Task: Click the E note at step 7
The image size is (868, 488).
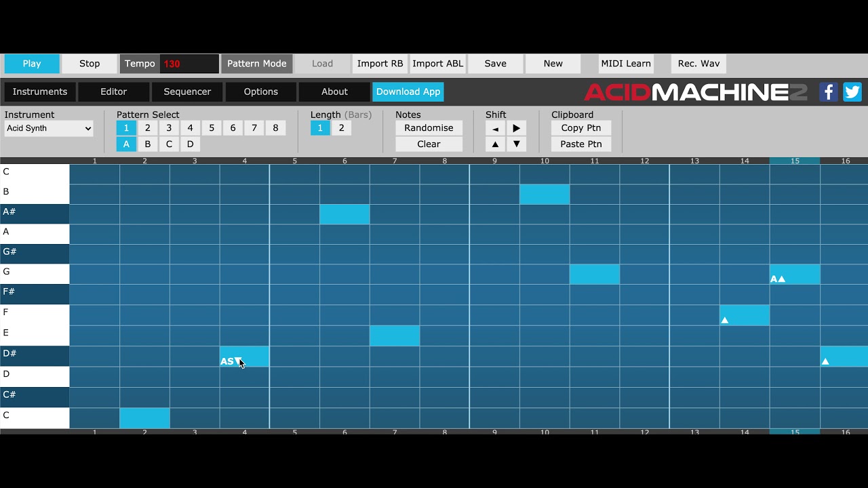Action: (x=395, y=336)
